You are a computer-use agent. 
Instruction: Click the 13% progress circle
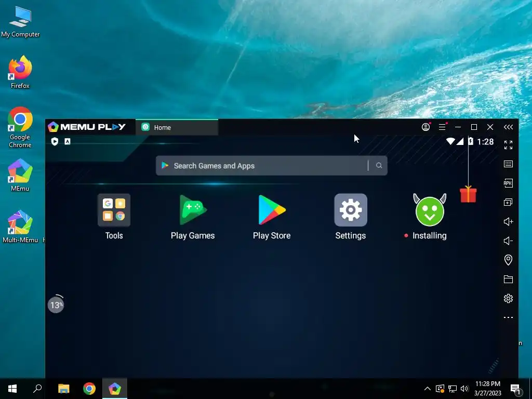[x=56, y=305]
